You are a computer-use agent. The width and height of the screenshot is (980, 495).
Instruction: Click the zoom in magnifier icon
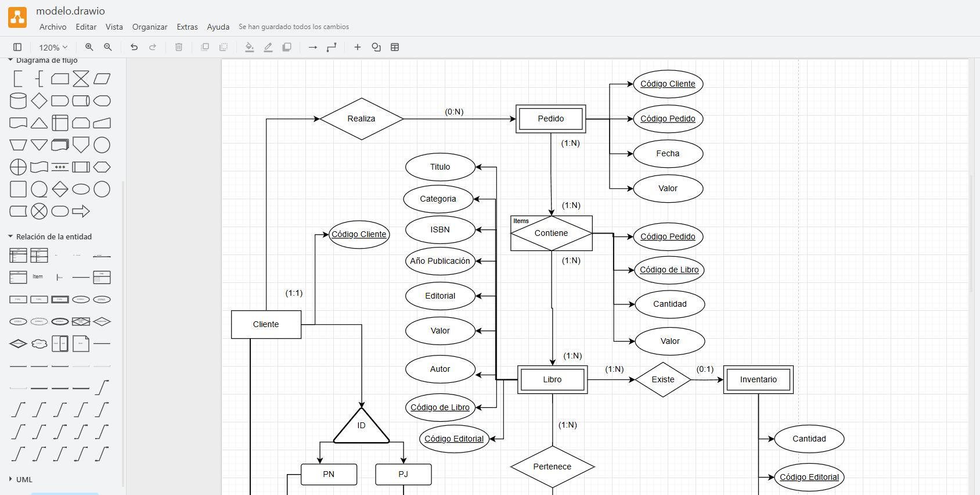click(89, 47)
